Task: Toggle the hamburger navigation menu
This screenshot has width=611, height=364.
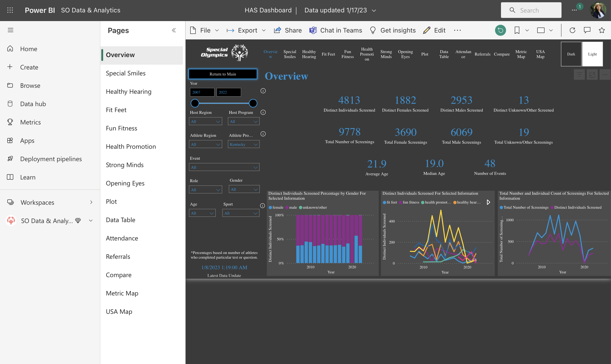Action: click(10, 30)
